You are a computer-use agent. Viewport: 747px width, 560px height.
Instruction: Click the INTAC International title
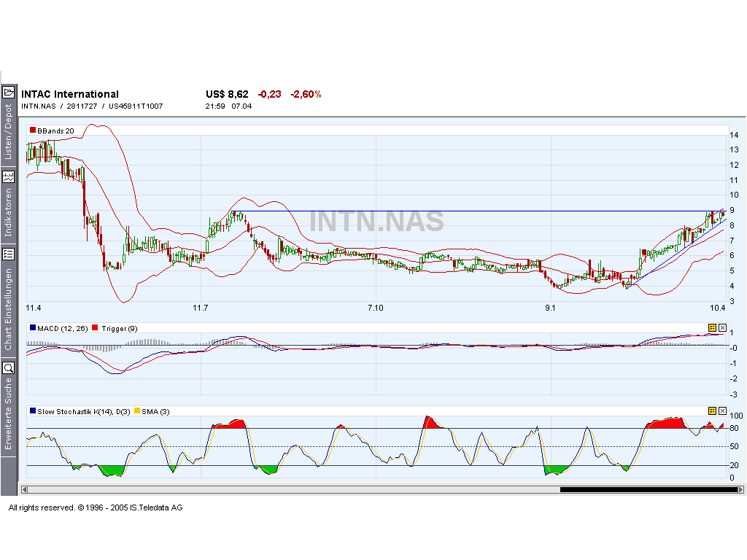coord(70,94)
